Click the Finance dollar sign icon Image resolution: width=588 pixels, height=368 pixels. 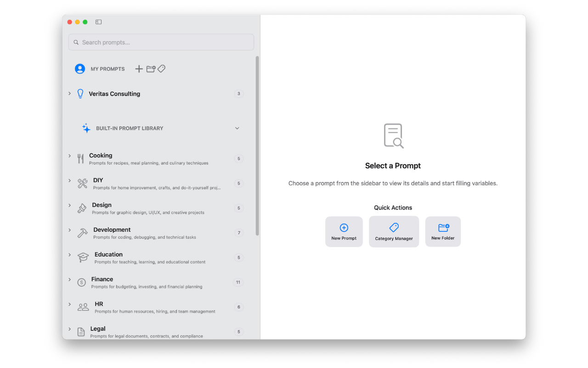click(82, 282)
